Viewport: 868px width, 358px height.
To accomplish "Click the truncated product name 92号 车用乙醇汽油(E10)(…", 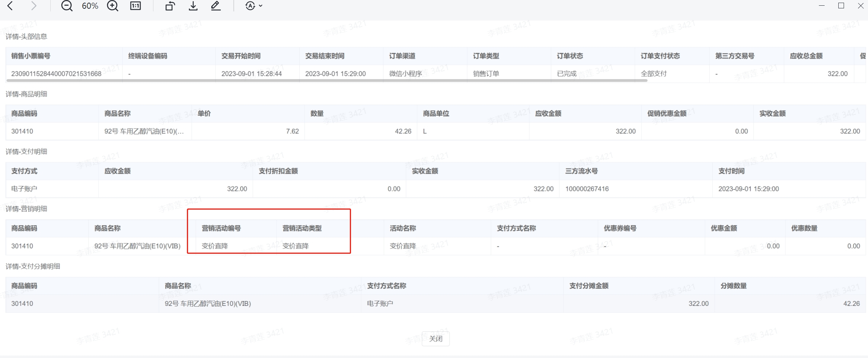I will coord(144,131).
